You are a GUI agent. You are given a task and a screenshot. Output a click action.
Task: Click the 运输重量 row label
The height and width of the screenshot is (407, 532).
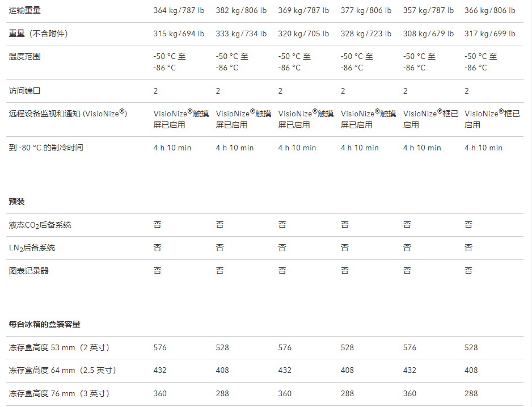[25, 10]
